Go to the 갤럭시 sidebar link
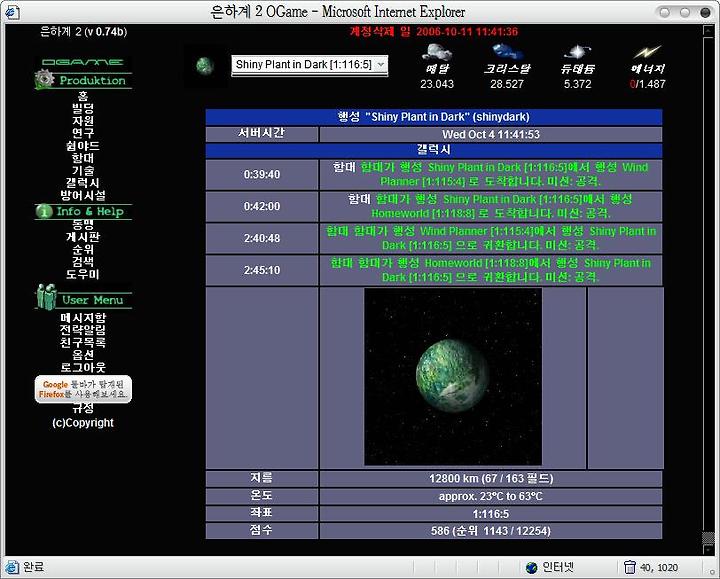This screenshot has height=579, width=720. click(x=83, y=183)
